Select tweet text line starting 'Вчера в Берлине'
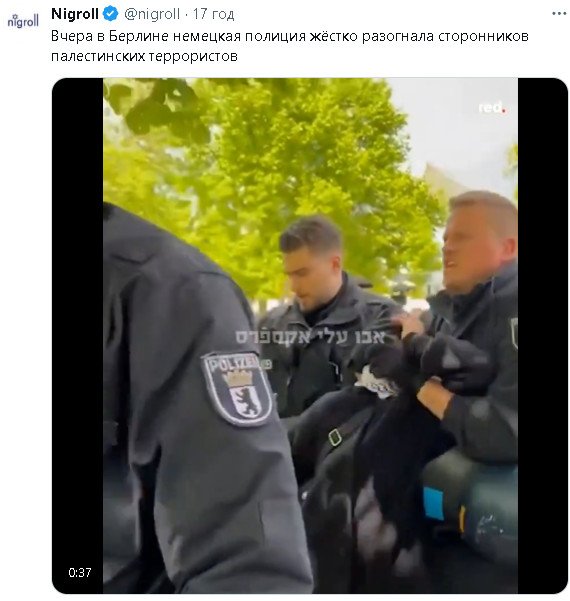Viewport: 570px width, 601px height. point(290,36)
